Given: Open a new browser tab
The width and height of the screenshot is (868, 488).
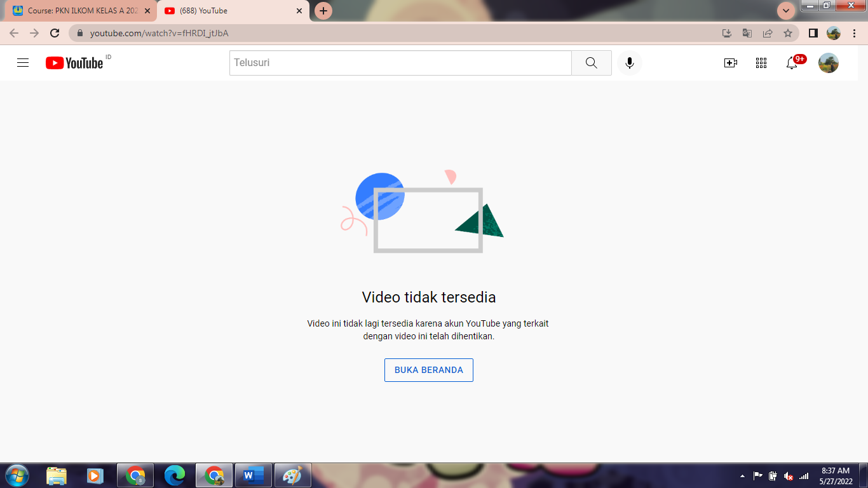Looking at the screenshot, I should click(x=323, y=11).
